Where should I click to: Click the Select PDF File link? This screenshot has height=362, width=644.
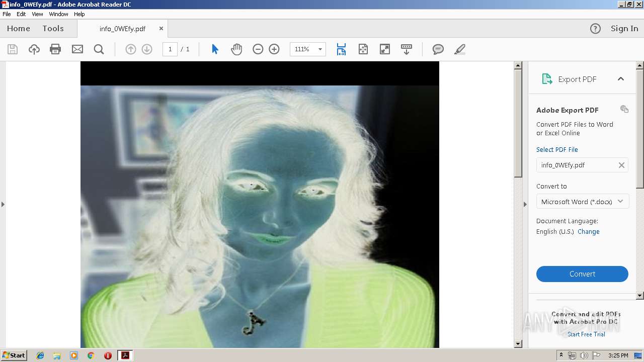(557, 150)
